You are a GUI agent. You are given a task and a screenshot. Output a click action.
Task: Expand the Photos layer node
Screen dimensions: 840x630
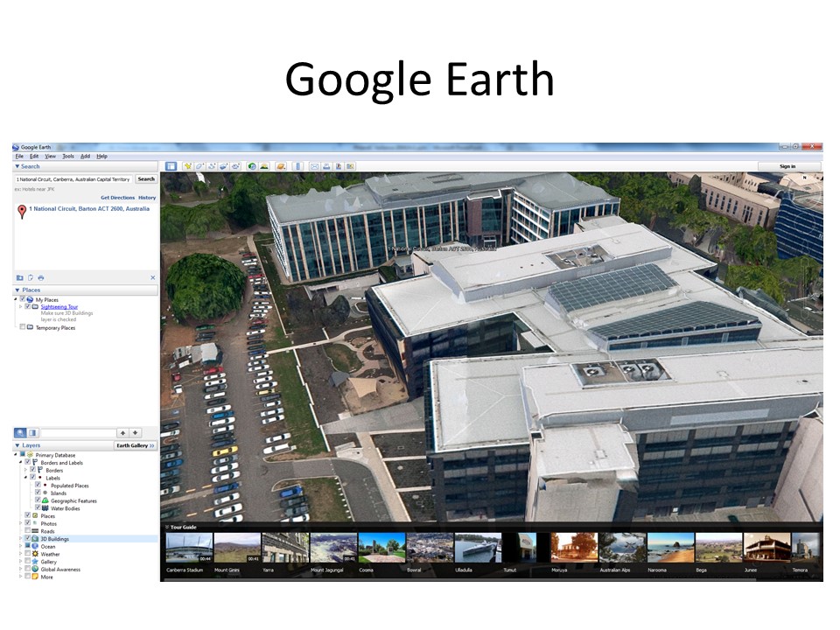(x=20, y=523)
